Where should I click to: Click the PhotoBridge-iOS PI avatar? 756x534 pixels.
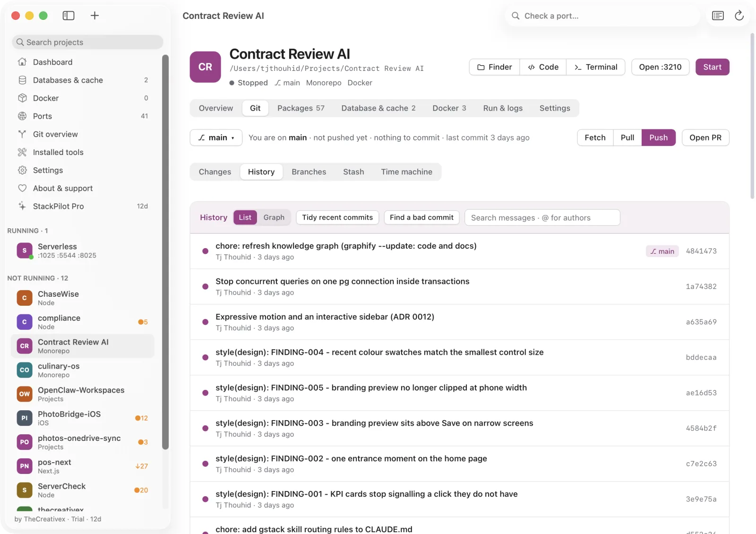[x=25, y=418]
